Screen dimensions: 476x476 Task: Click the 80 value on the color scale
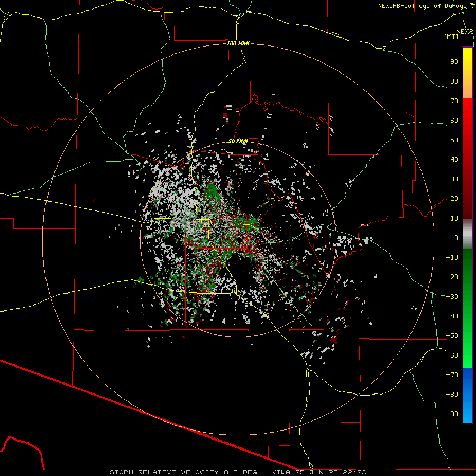tap(454, 81)
